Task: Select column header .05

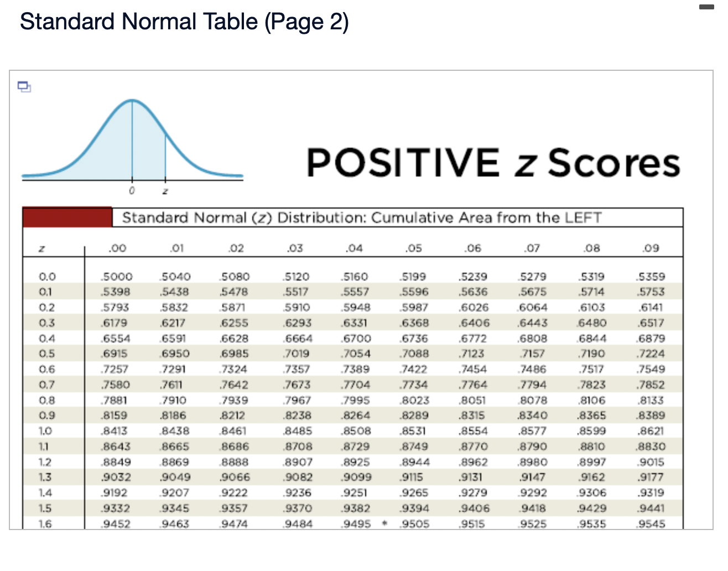Action: pyautogui.click(x=413, y=248)
